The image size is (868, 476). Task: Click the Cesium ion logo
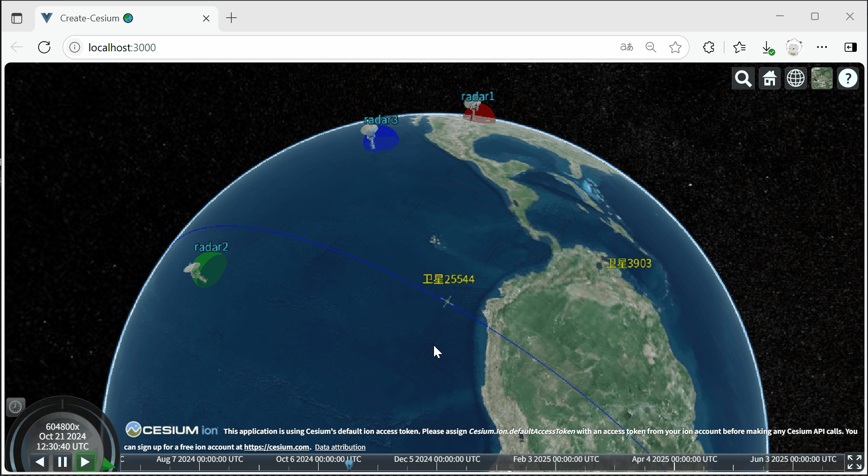[172, 430]
